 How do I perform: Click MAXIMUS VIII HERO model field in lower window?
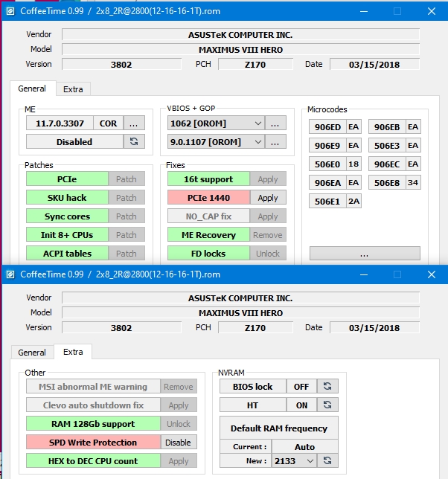click(240, 313)
